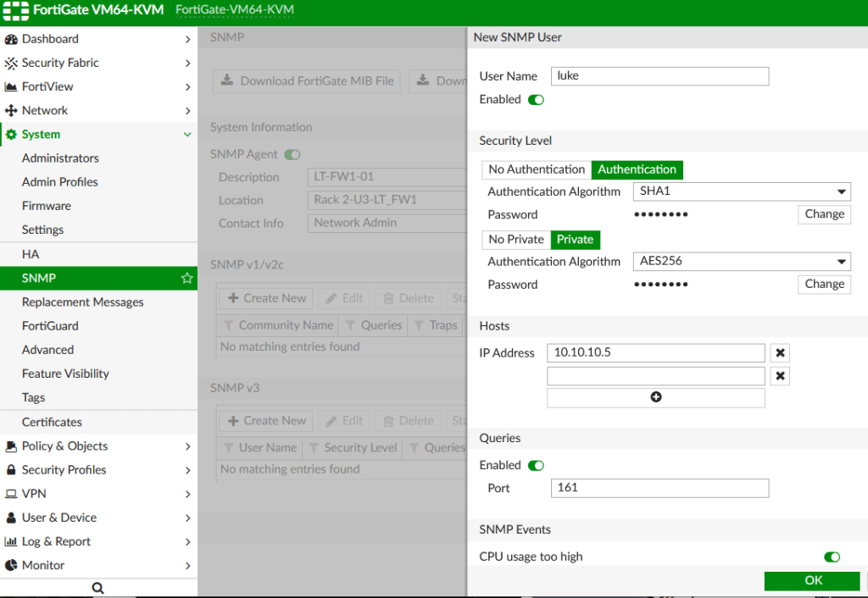Change the authentication password
The width and height of the screenshot is (868, 598).
click(x=824, y=214)
